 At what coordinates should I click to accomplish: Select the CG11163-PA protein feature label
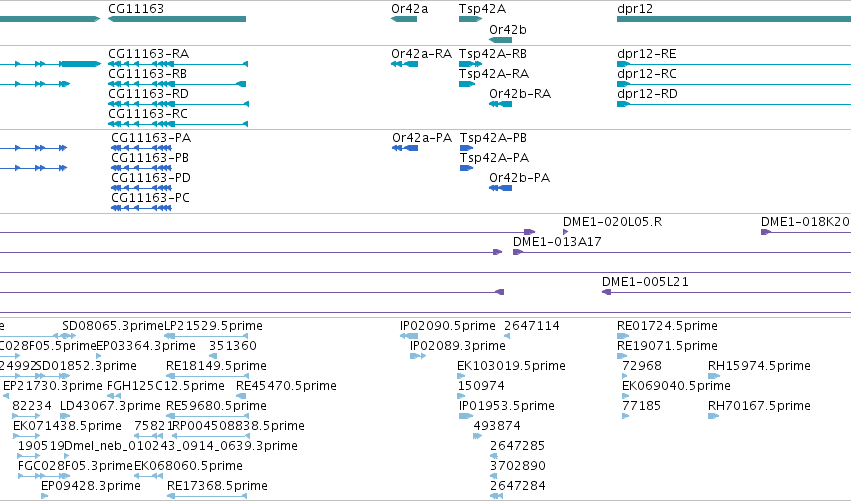[x=151, y=138]
